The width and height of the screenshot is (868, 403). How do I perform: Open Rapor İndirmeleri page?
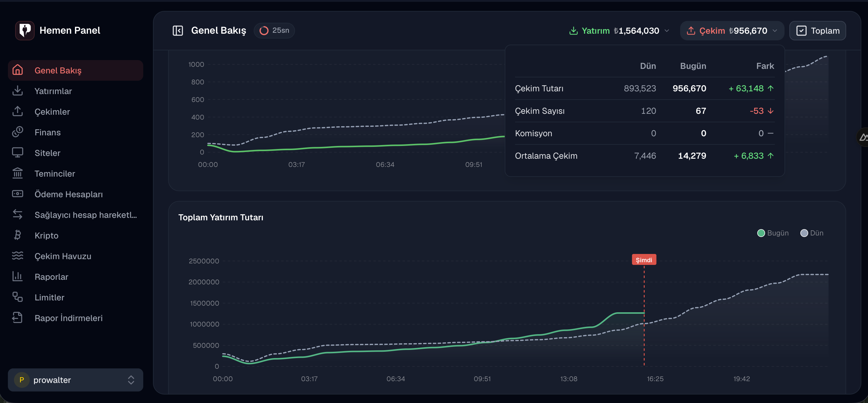click(76, 318)
